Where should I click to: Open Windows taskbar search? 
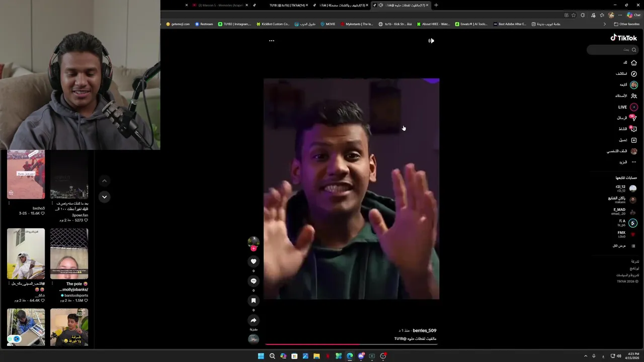click(x=272, y=356)
